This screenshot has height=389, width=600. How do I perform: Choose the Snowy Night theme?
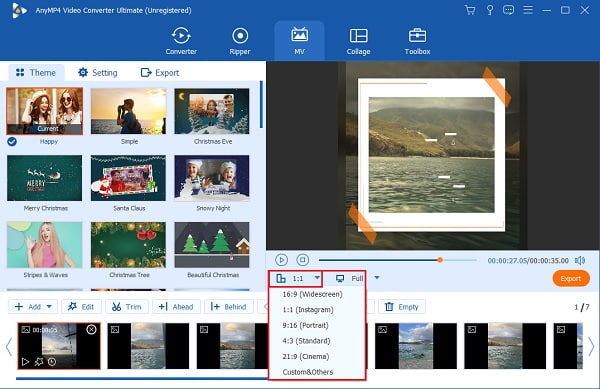coord(212,178)
